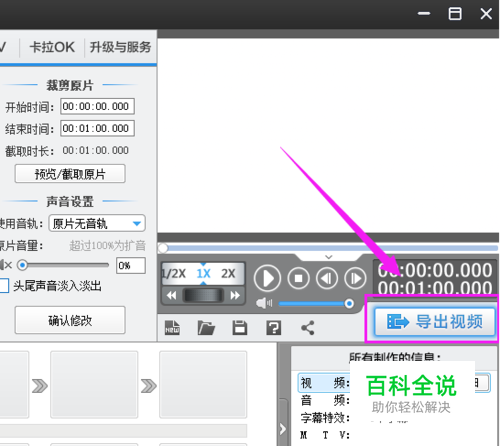The image size is (500, 446).
Task: Open the help question mark icon
Action: [274, 328]
